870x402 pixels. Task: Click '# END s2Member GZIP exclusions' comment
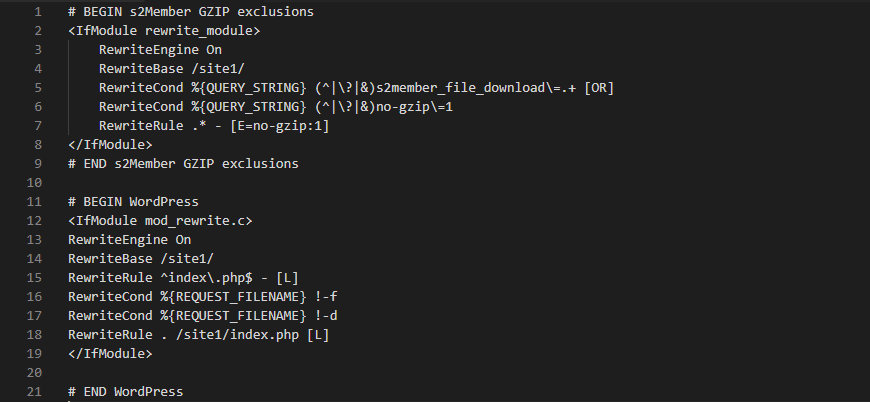pos(184,164)
